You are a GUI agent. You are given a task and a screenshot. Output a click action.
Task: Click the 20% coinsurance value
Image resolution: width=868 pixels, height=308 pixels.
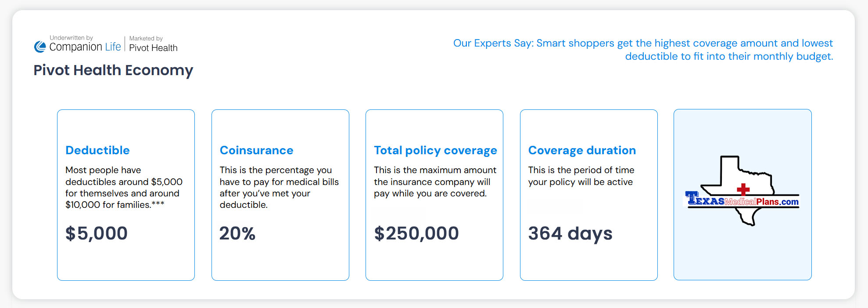pyautogui.click(x=237, y=233)
